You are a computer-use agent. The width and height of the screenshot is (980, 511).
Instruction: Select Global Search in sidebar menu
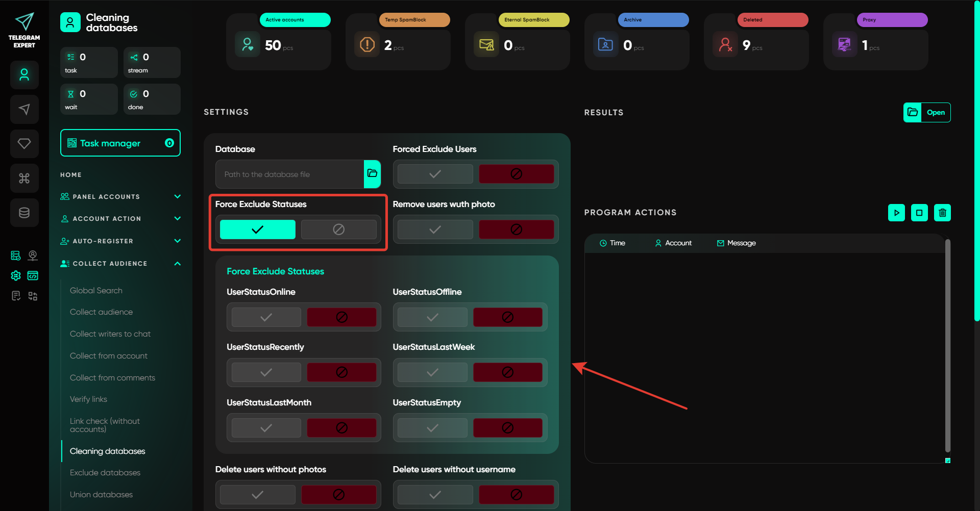coord(96,291)
